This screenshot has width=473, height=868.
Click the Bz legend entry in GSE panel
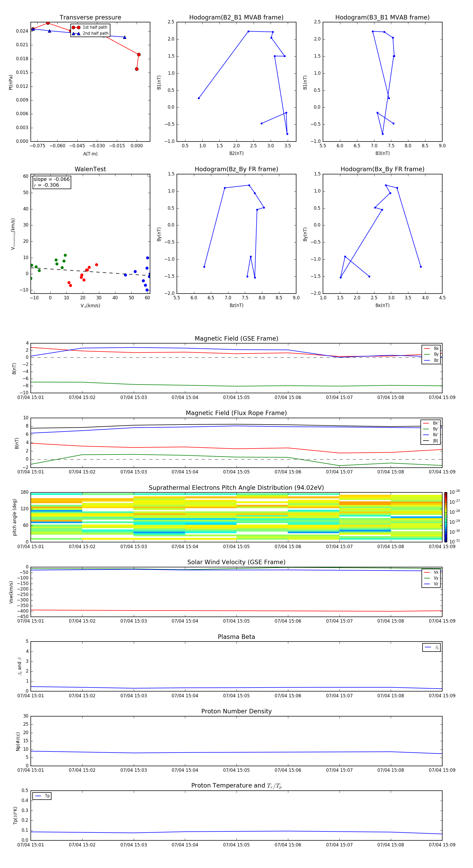[431, 360]
